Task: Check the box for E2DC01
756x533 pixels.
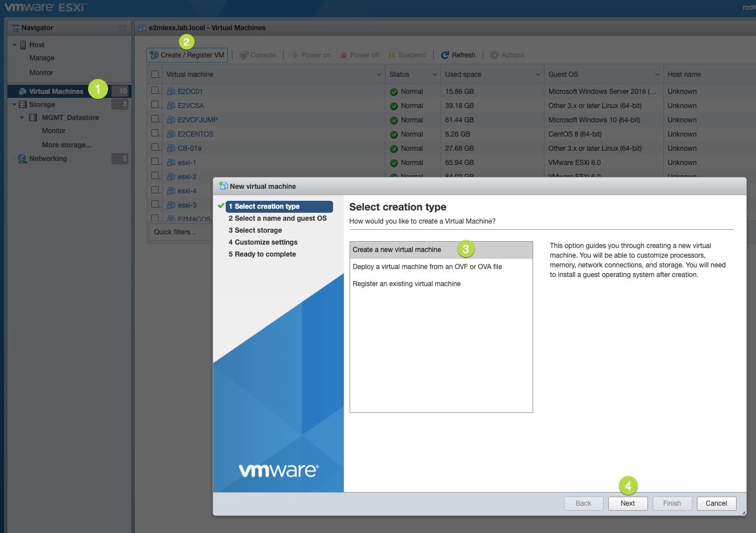Action: click(x=155, y=90)
